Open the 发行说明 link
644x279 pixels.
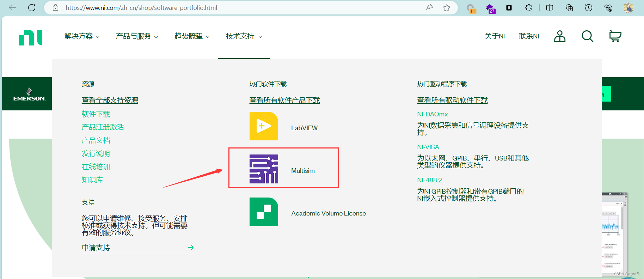click(96, 153)
